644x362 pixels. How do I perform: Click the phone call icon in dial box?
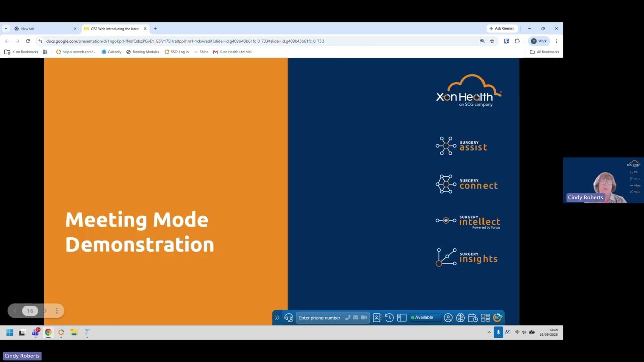click(347, 318)
